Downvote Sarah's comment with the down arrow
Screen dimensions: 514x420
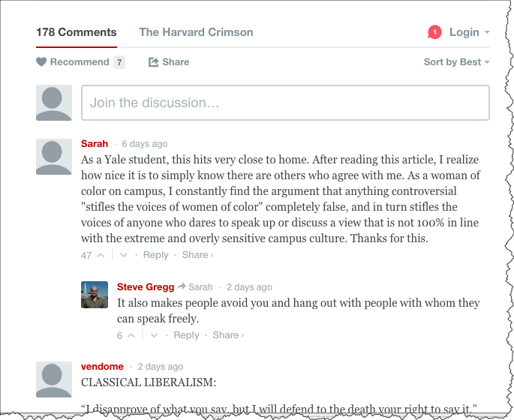point(124,255)
